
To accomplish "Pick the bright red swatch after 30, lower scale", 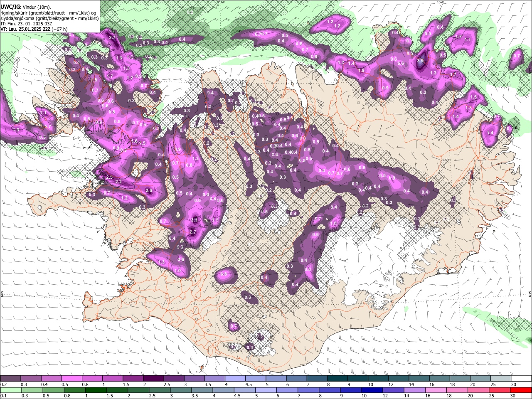I will tap(521, 390).
